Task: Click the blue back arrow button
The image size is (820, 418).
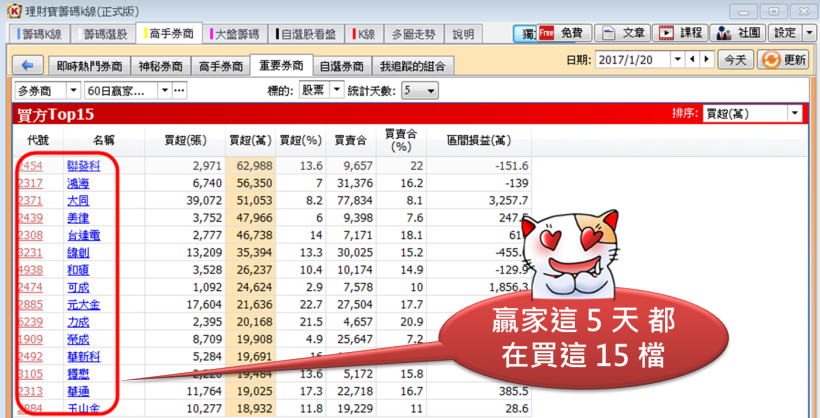Action: (x=28, y=65)
